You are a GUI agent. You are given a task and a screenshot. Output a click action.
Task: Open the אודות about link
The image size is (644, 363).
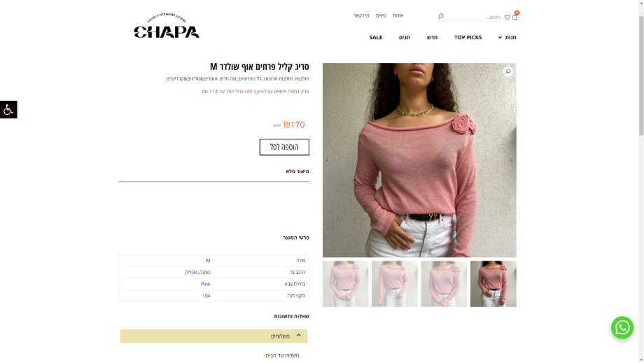coord(398,15)
